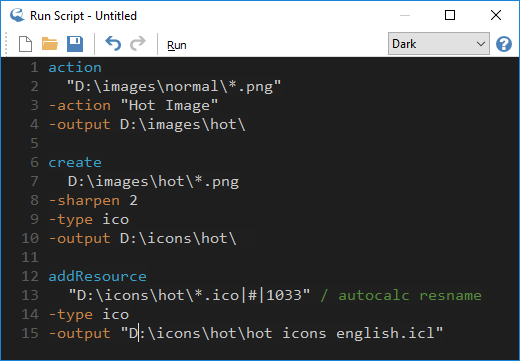Open the Dark theme dropdown

(x=439, y=43)
